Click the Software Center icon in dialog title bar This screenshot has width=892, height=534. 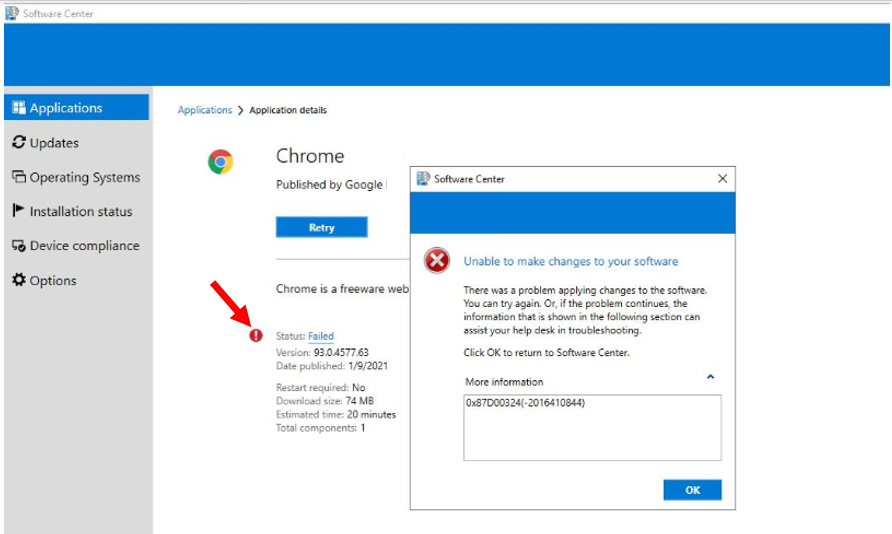coord(423,179)
